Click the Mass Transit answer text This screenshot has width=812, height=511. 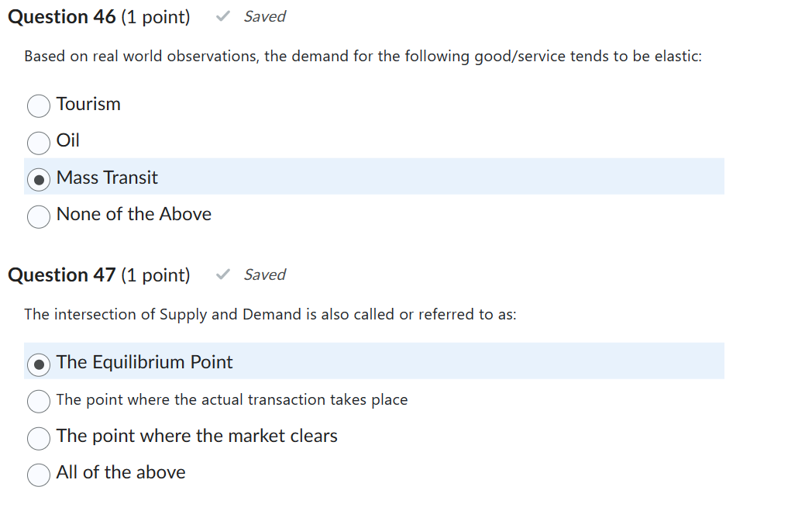tap(106, 178)
